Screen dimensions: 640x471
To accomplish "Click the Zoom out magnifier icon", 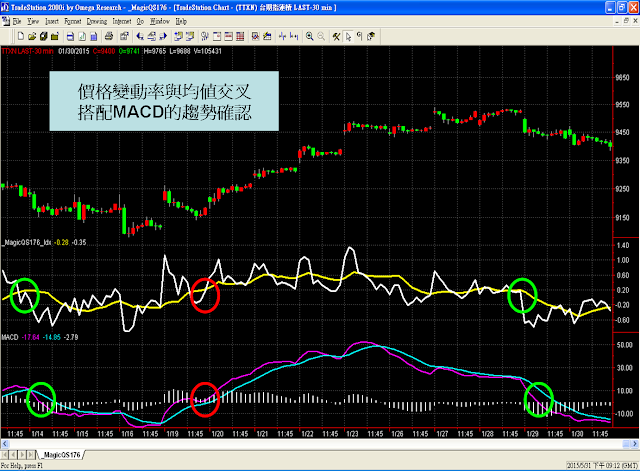I will [x=321, y=36].
